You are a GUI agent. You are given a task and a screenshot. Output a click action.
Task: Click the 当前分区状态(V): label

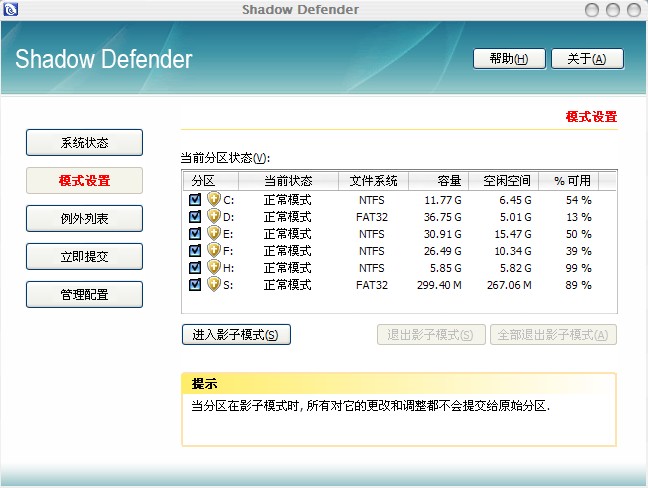pyautogui.click(x=225, y=158)
